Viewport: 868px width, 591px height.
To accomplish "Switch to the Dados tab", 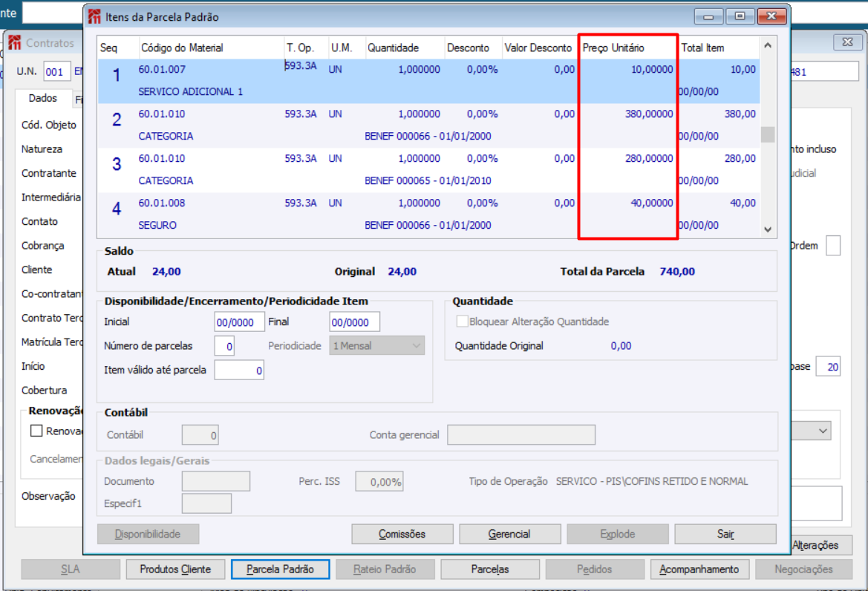I will pos(42,98).
